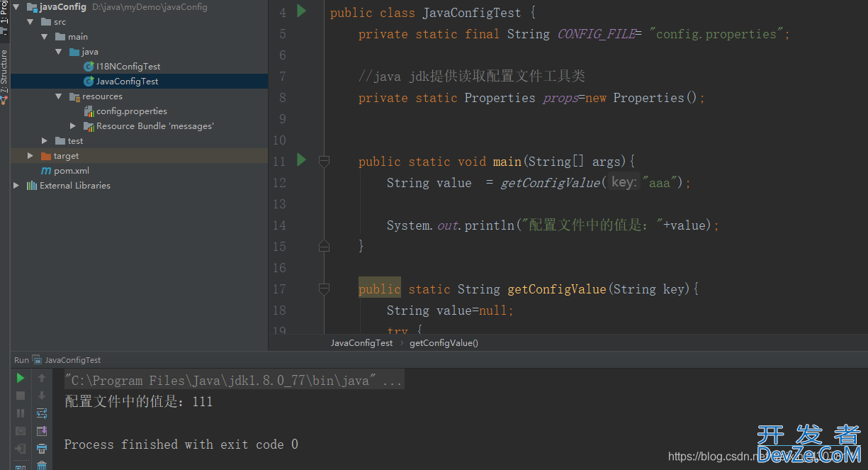Click the Up stack trace arrow
The height and width of the screenshot is (470, 868).
[x=42, y=379]
